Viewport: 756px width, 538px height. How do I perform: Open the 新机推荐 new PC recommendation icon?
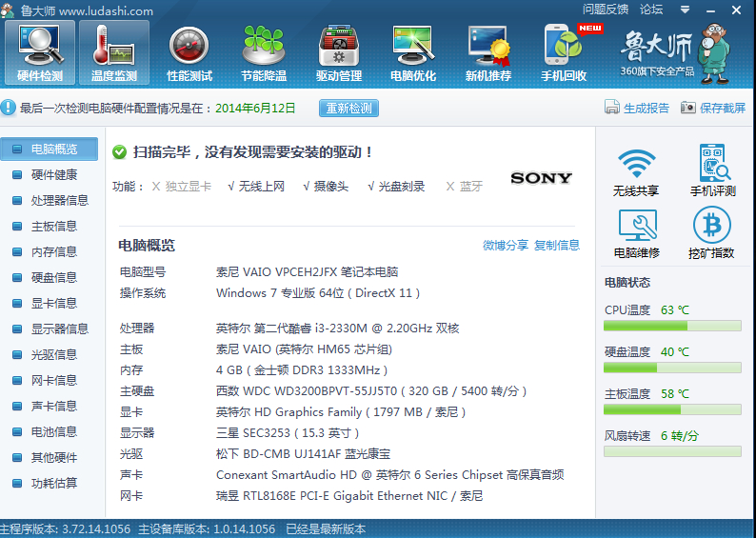[x=487, y=52]
